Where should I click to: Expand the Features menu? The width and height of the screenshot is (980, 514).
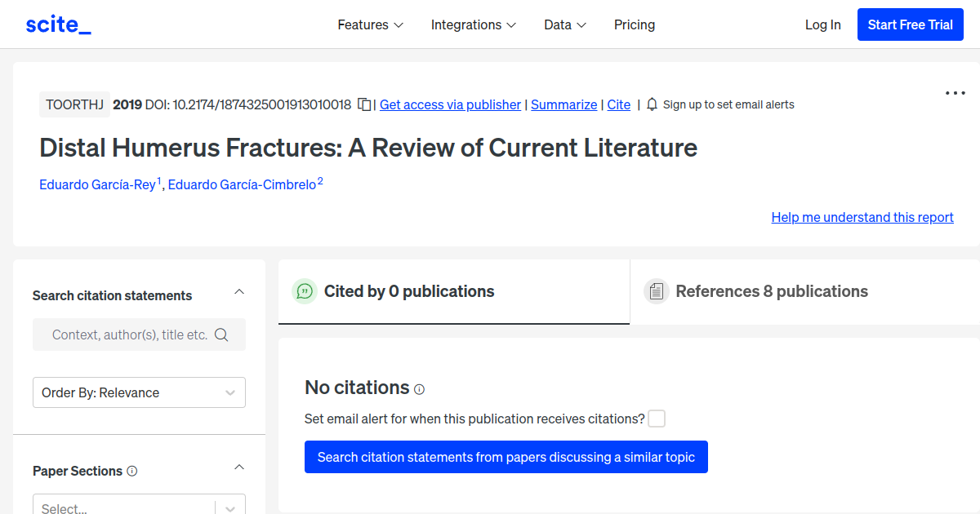point(370,24)
